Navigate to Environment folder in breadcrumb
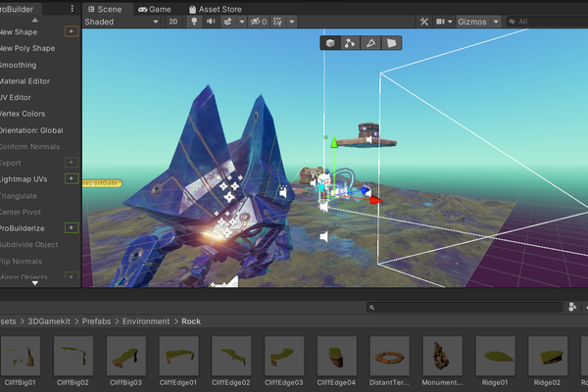The height and width of the screenshot is (392, 588). [146, 321]
